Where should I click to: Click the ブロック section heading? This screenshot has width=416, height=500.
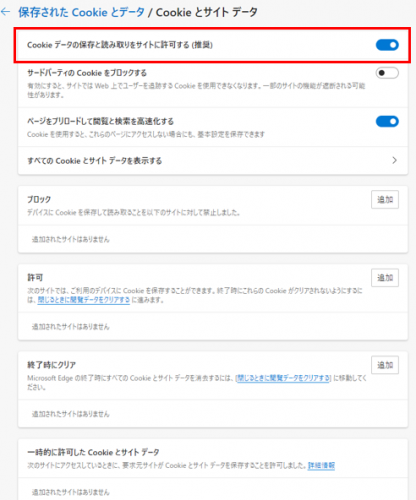pyautogui.click(x=39, y=199)
